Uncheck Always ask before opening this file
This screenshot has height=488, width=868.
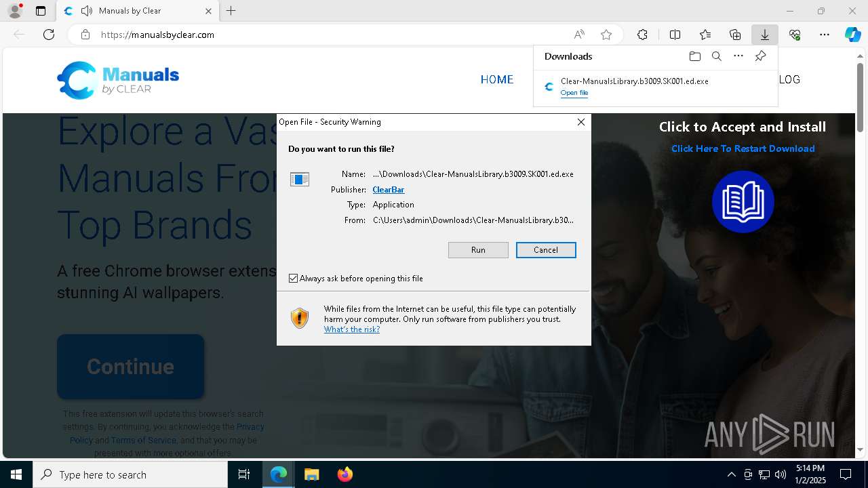point(294,279)
